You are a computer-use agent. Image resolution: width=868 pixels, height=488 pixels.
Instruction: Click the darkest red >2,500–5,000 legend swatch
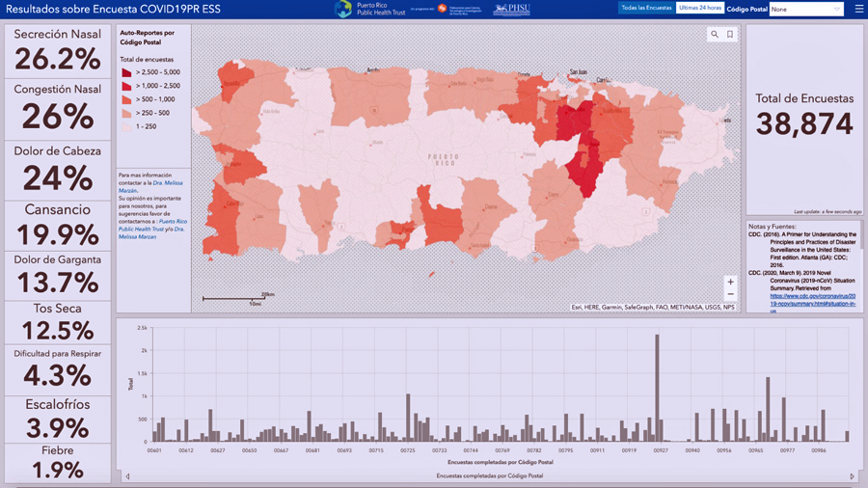(x=126, y=72)
